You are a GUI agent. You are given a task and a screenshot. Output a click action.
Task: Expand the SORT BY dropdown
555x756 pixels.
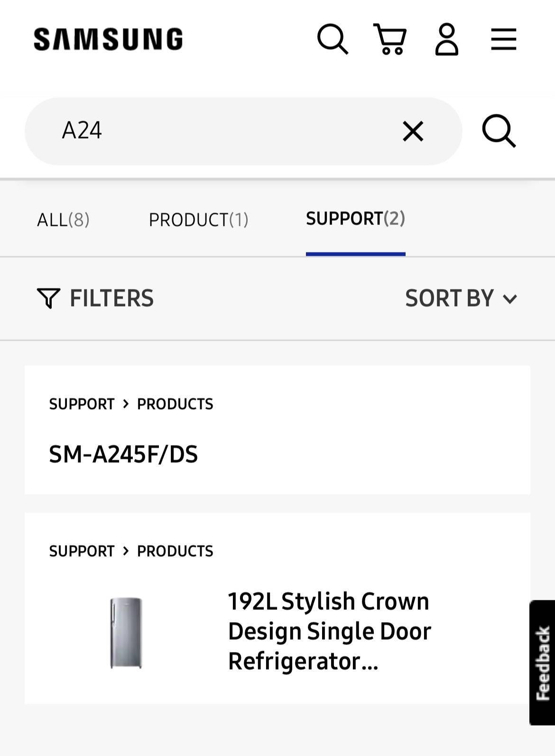tap(461, 298)
